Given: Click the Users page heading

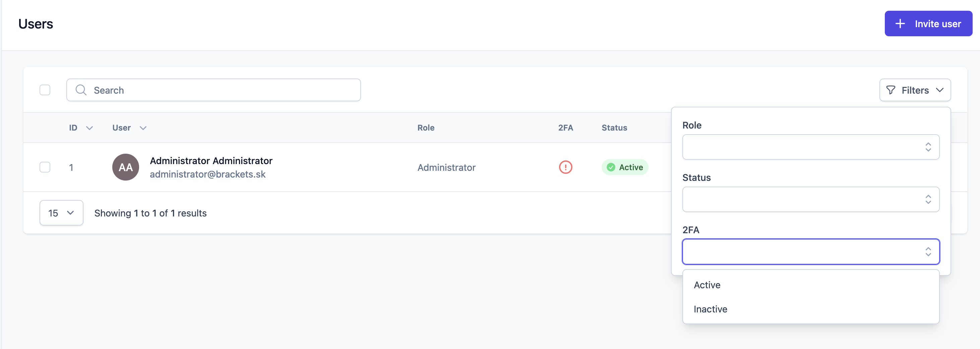Looking at the screenshot, I should click(x=36, y=24).
